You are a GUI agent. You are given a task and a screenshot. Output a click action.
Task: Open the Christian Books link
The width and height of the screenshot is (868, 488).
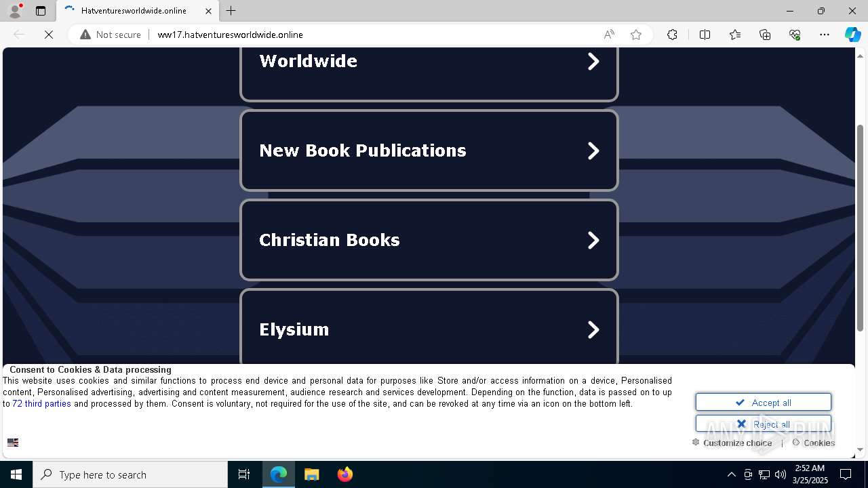tap(429, 240)
